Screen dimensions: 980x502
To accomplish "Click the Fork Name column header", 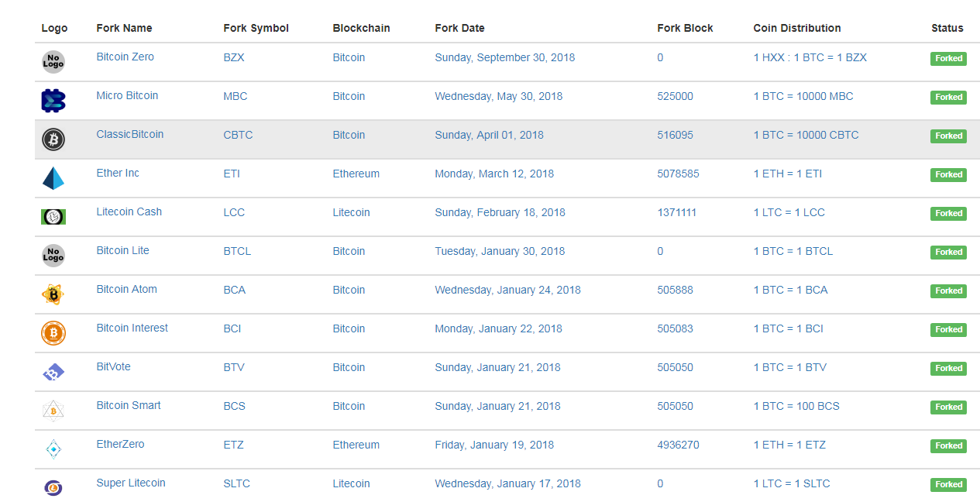I will tap(124, 28).
